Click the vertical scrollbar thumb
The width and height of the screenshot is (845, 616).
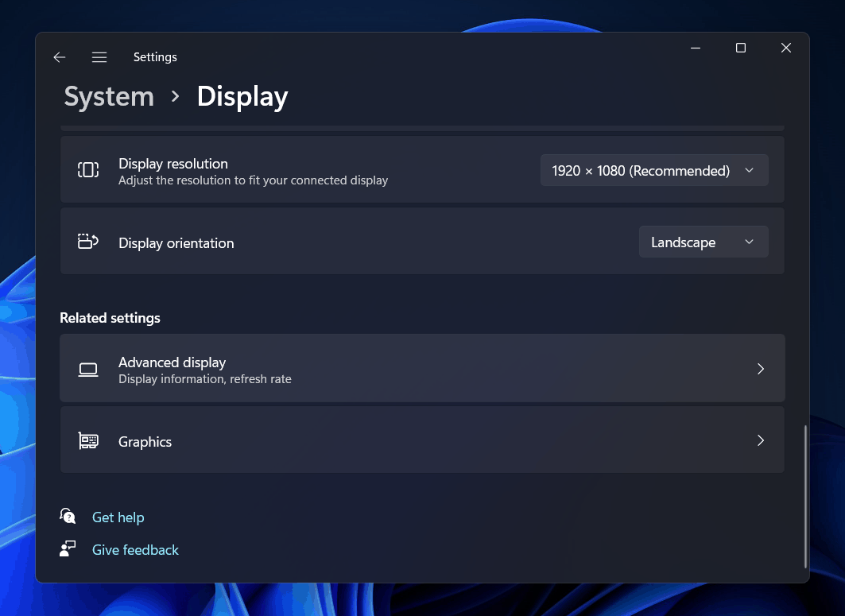tap(805, 497)
